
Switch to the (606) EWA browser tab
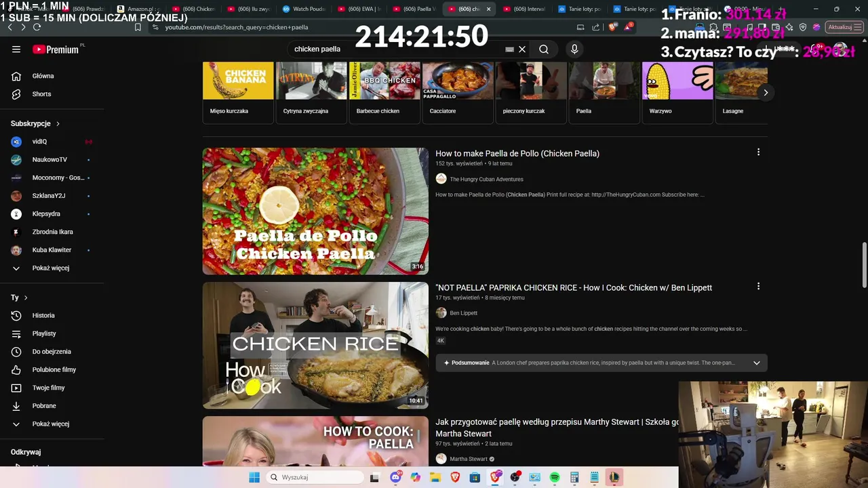pyautogui.click(x=359, y=9)
